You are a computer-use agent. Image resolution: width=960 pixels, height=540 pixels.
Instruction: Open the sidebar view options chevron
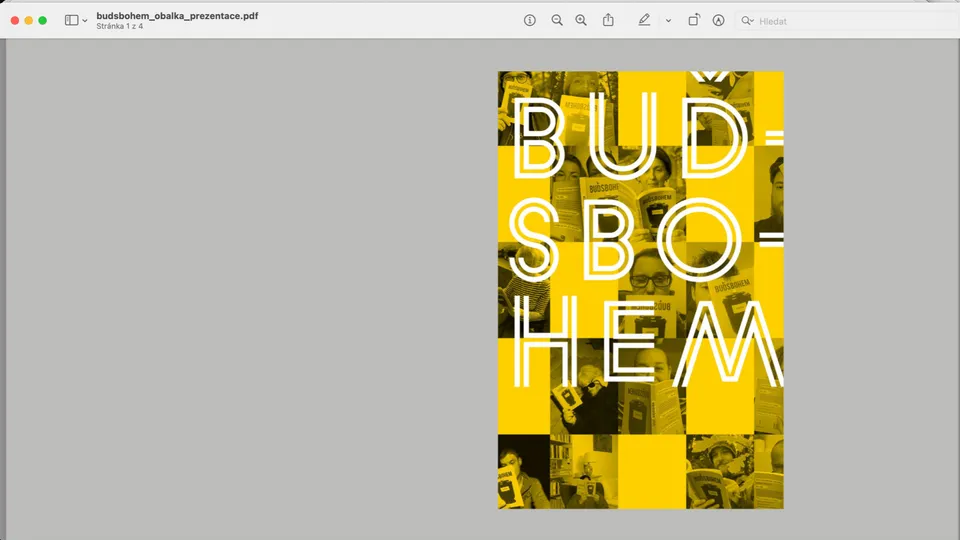pos(85,21)
